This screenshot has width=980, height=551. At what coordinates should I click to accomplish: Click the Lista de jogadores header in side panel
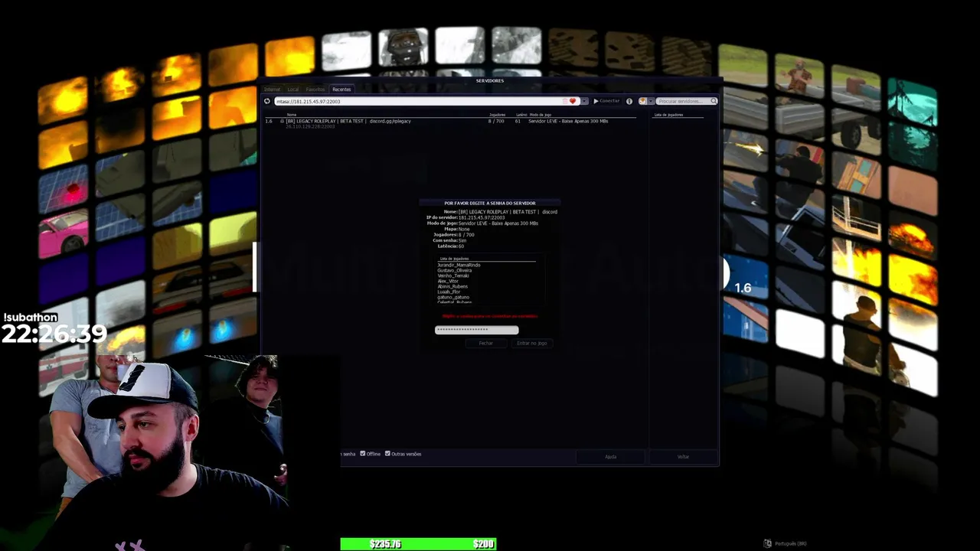(668, 115)
